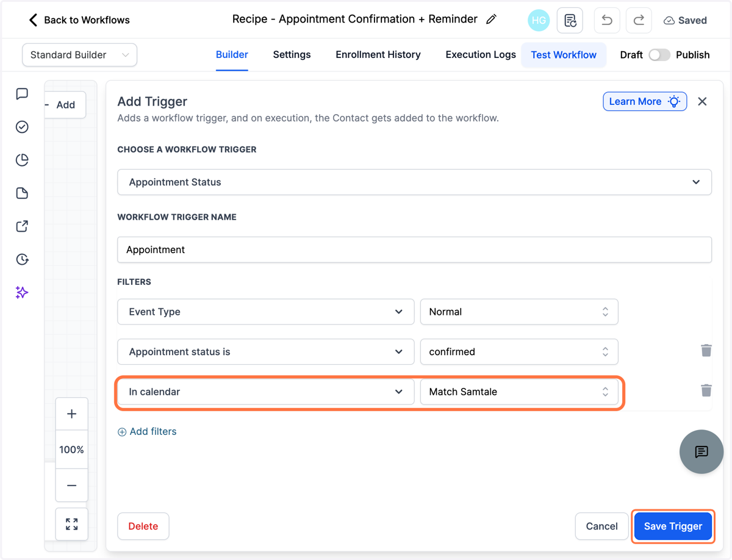
Task: Click the Back to Workflows link text
Action: (87, 20)
